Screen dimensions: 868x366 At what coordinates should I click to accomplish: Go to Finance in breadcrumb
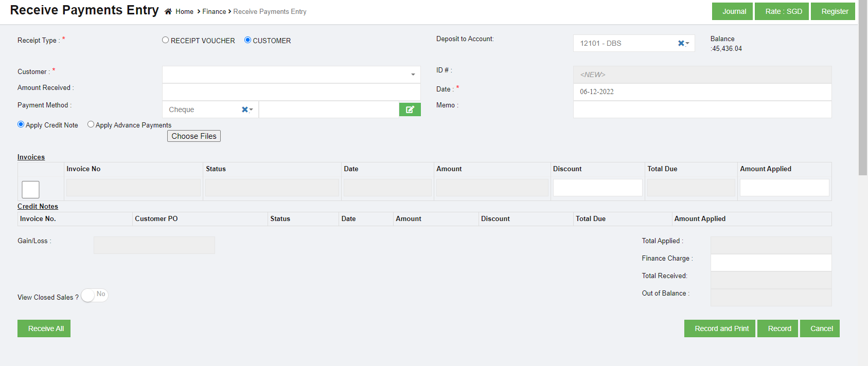pos(214,11)
